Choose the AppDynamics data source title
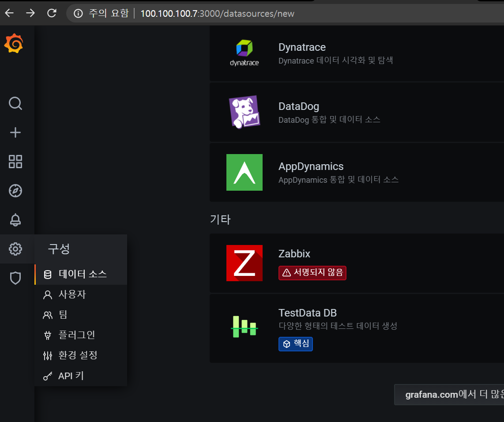Image resolution: width=504 pixels, height=422 pixels. coord(311,166)
